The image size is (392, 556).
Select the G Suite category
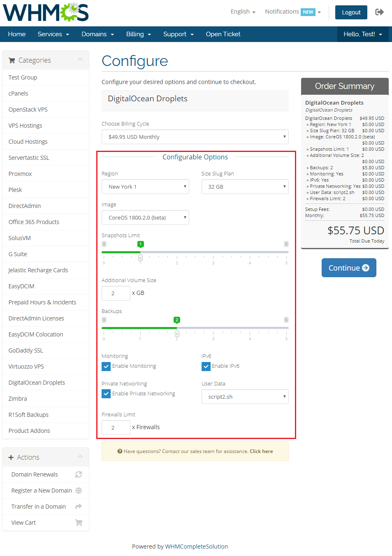click(46, 254)
